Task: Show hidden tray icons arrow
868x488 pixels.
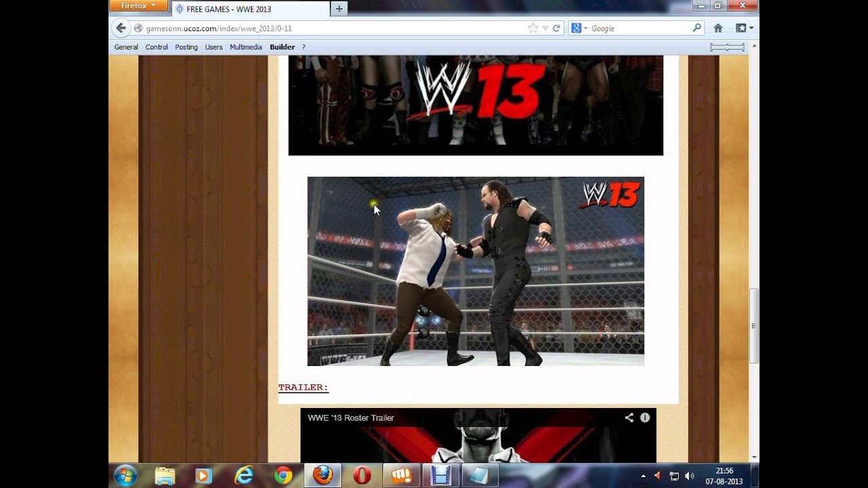Action: pyautogui.click(x=643, y=476)
